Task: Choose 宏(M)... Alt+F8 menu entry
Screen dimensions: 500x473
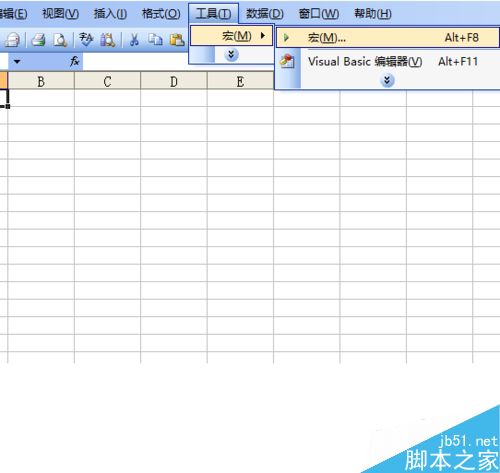Action: tap(388, 38)
